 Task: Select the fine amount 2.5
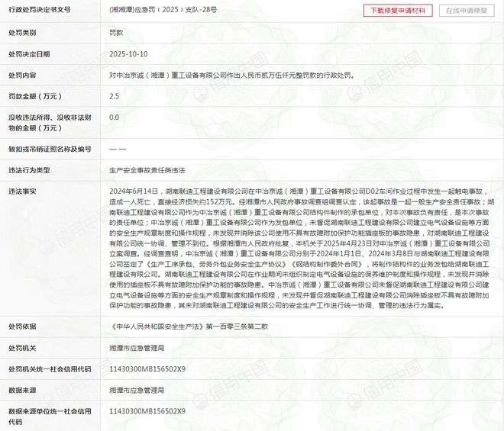(x=114, y=96)
